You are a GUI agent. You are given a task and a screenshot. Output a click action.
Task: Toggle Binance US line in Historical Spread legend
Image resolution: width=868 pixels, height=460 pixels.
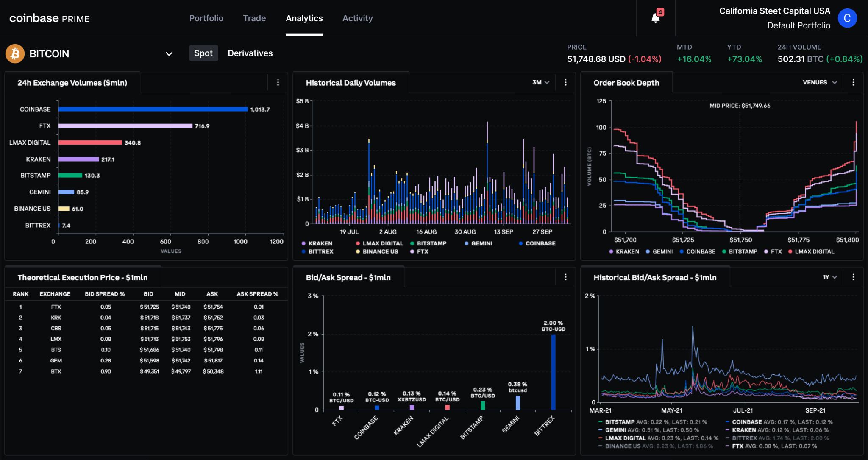click(656, 446)
